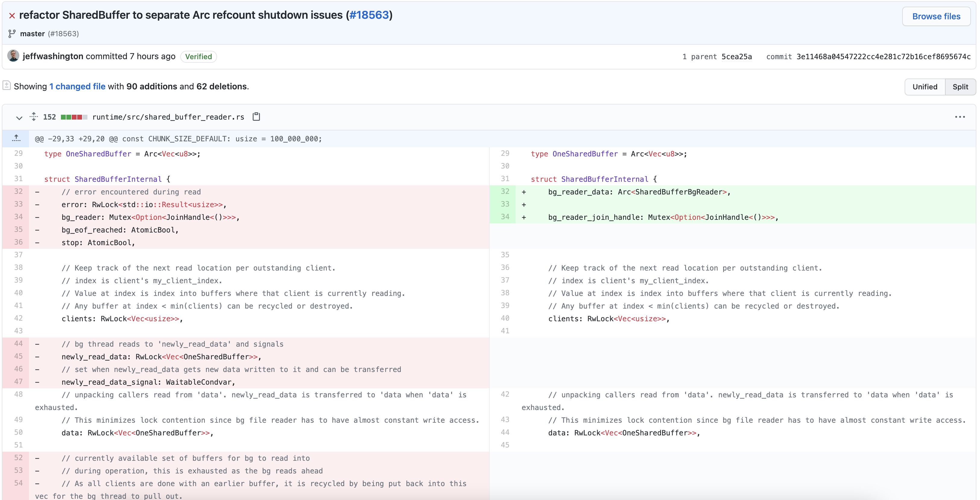980x500 pixels.
Task: Switch to Unified diff view
Action: 925,87
